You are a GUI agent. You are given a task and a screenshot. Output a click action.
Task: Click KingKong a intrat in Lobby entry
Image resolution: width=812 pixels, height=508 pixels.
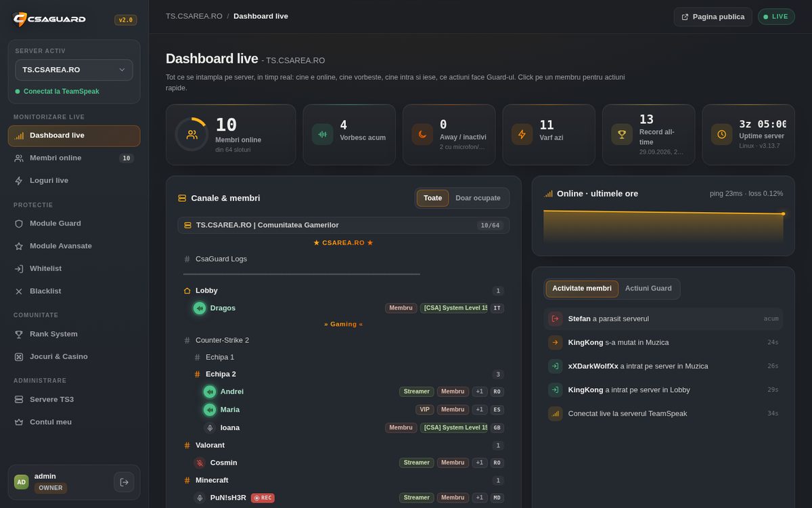coord(663,390)
